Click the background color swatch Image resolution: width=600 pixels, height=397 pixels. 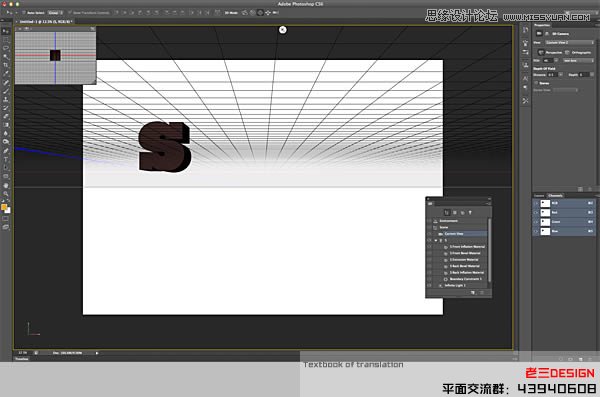[8, 210]
